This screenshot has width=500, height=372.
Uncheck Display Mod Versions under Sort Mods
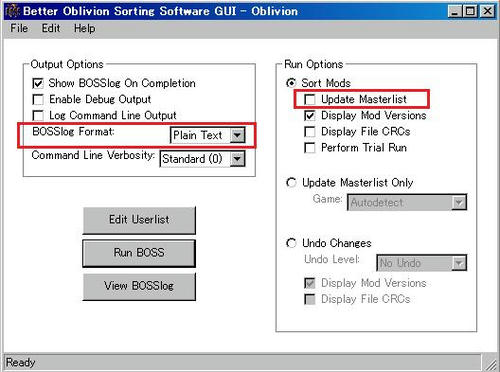click(310, 115)
